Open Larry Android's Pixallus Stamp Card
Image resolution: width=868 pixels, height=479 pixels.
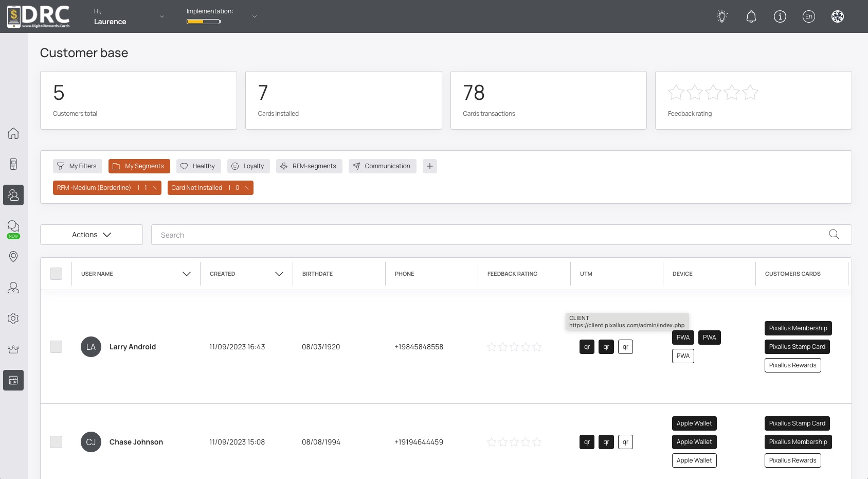(797, 347)
